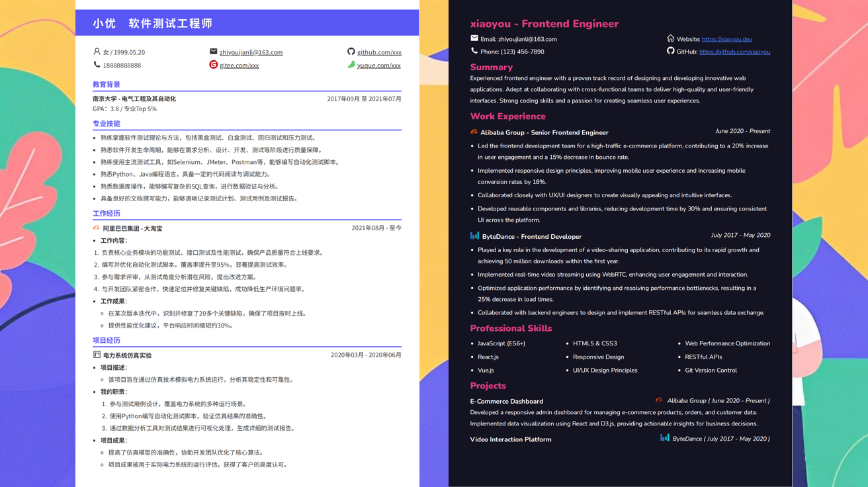Click the green Yuque icon
Viewport: 868px width, 487px height.
[351, 65]
